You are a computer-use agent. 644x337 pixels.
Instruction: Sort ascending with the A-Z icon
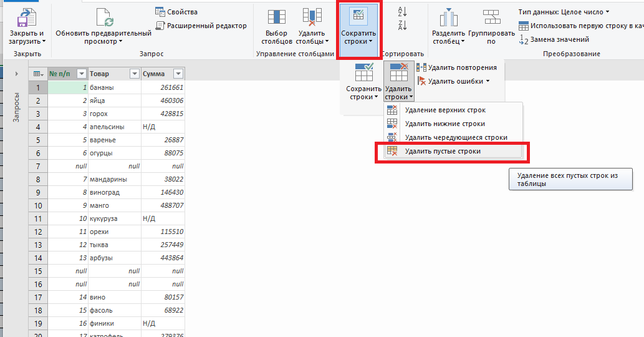[x=403, y=11]
